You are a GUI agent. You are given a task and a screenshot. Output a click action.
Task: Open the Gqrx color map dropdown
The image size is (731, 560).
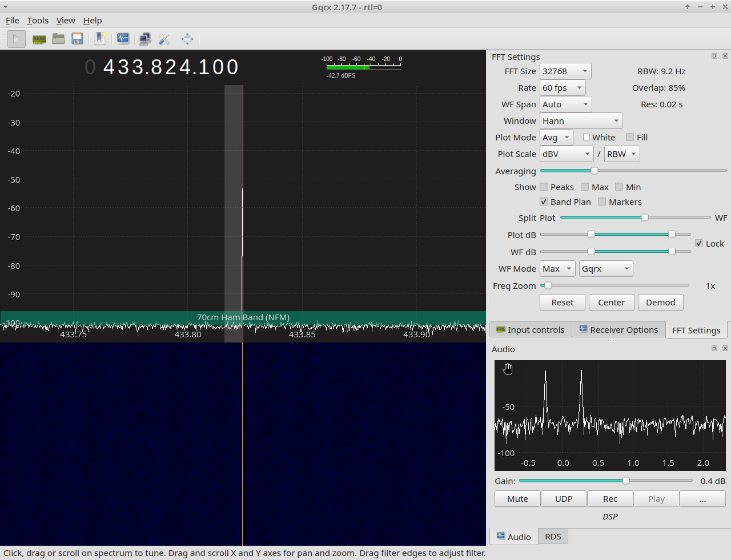606,269
